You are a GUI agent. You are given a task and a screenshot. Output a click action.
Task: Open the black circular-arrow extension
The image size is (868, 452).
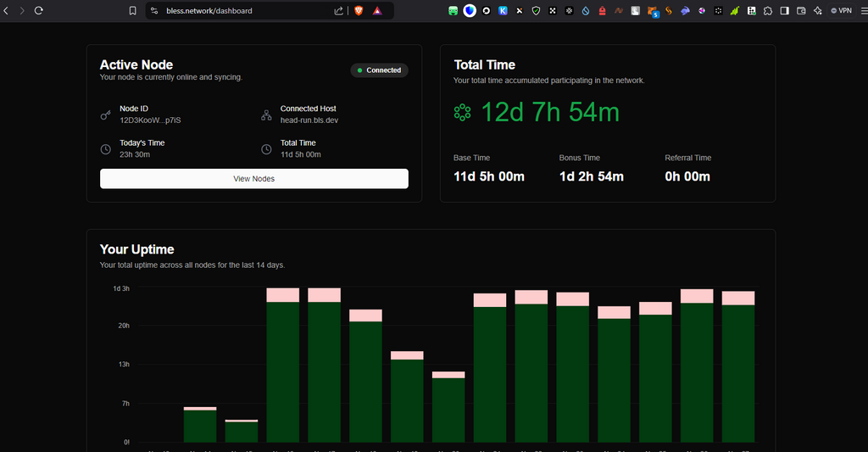click(486, 10)
